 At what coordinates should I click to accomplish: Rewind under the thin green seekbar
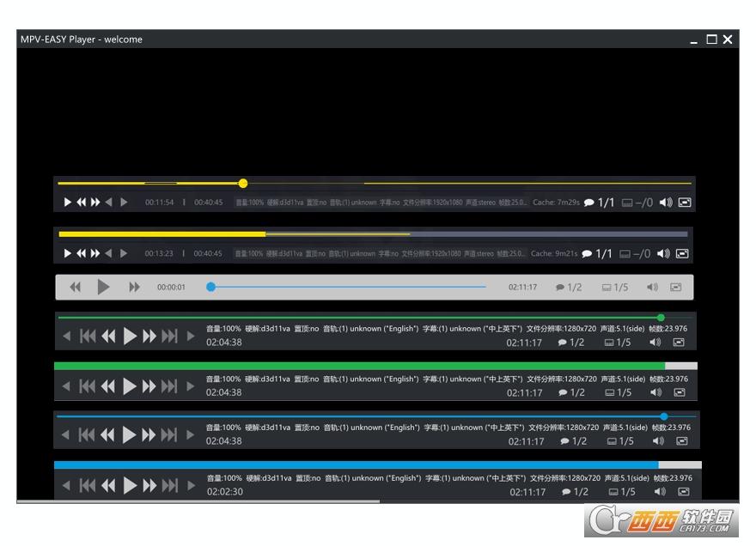(109, 336)
